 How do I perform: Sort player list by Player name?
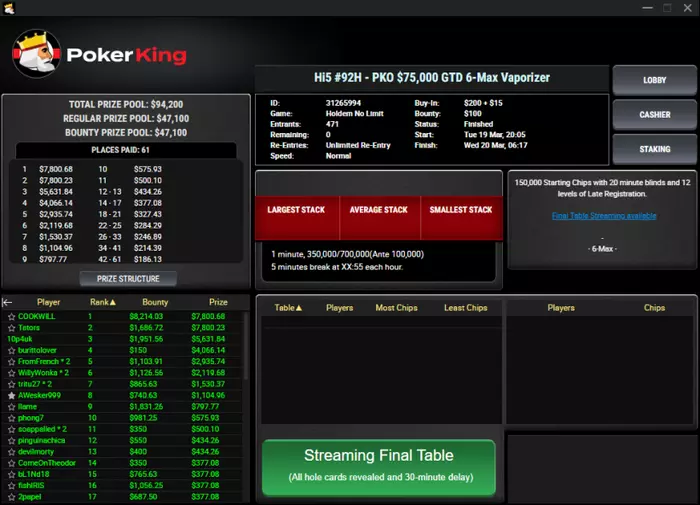click(x=48, y=302)
